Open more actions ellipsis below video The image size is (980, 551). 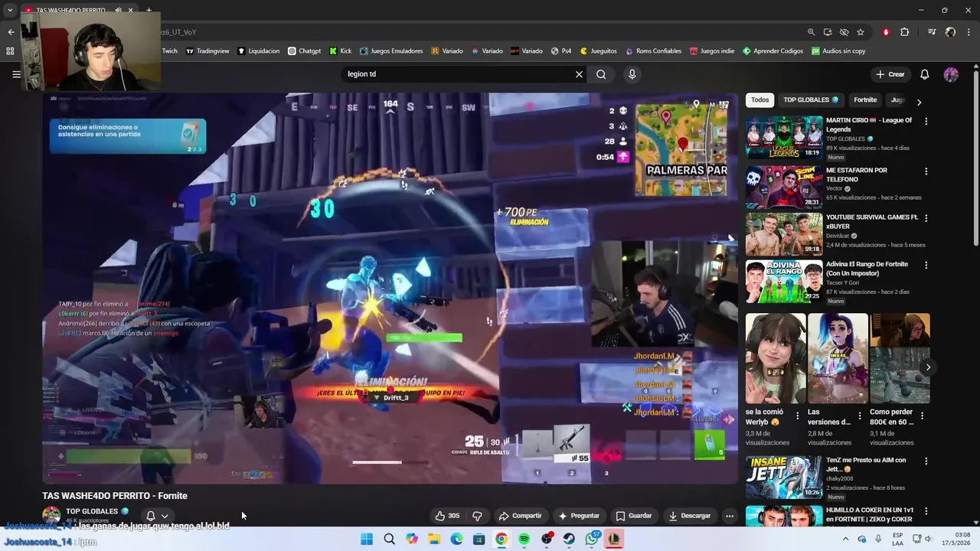point(730,516)
